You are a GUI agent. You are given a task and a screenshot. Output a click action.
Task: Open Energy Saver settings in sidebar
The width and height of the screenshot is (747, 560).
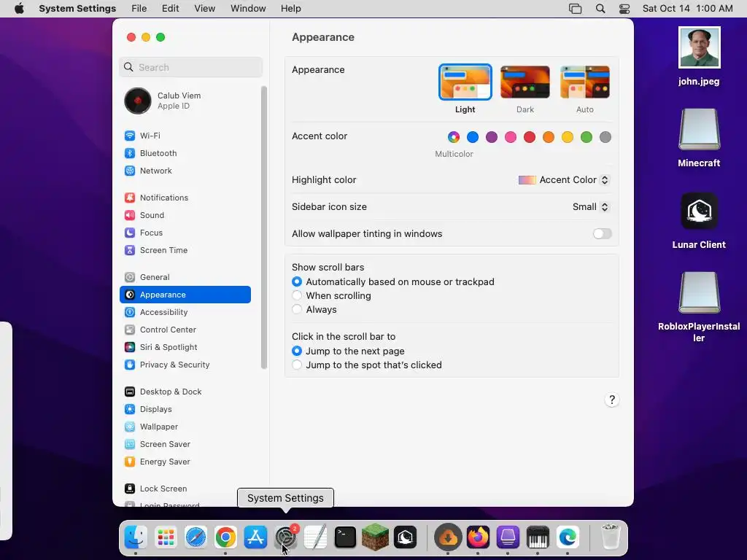185,462
